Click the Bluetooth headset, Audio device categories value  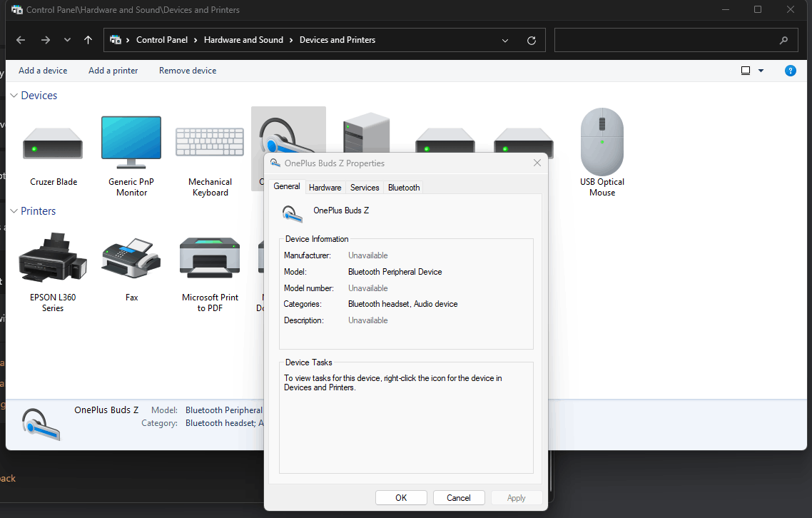[402, 304]
